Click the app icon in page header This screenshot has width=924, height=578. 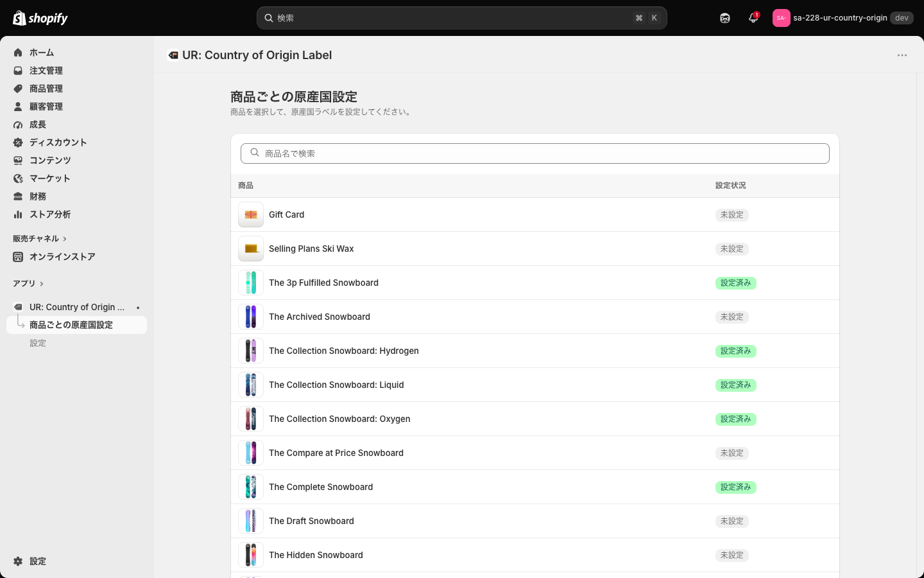click(x=173, y=55)
